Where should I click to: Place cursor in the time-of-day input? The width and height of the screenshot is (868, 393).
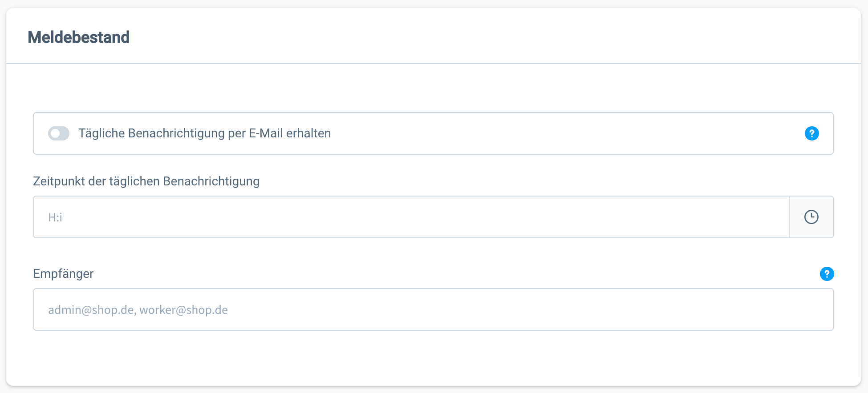click(x=410, y=217)
